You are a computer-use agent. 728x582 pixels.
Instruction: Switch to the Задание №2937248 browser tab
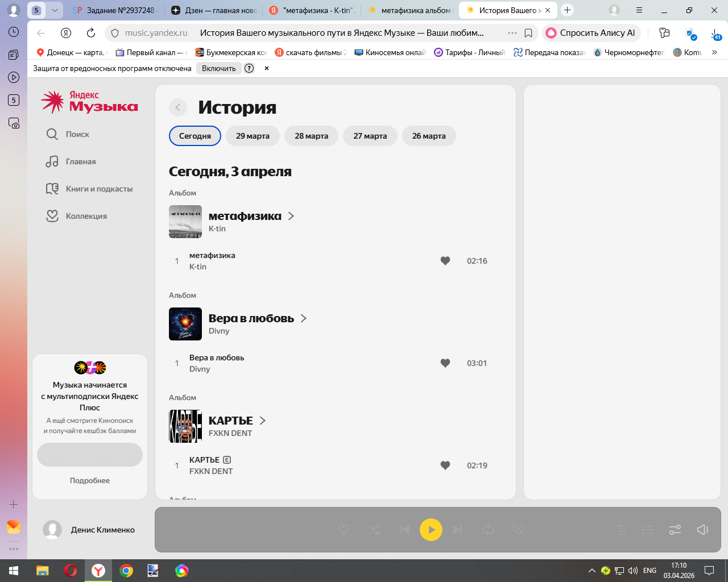tap(114, 10)
